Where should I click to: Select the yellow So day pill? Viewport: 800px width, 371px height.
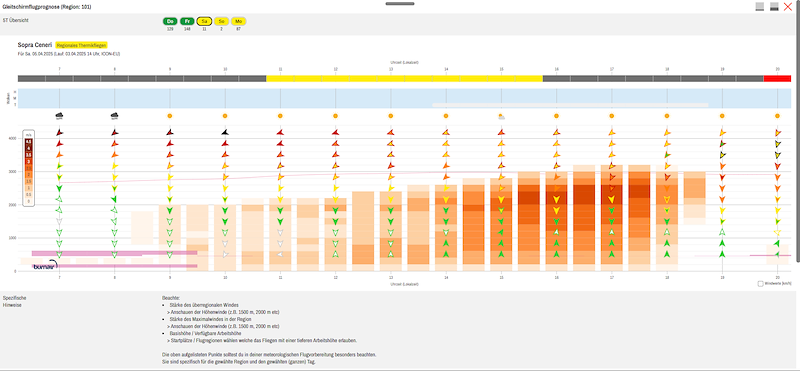221,21
